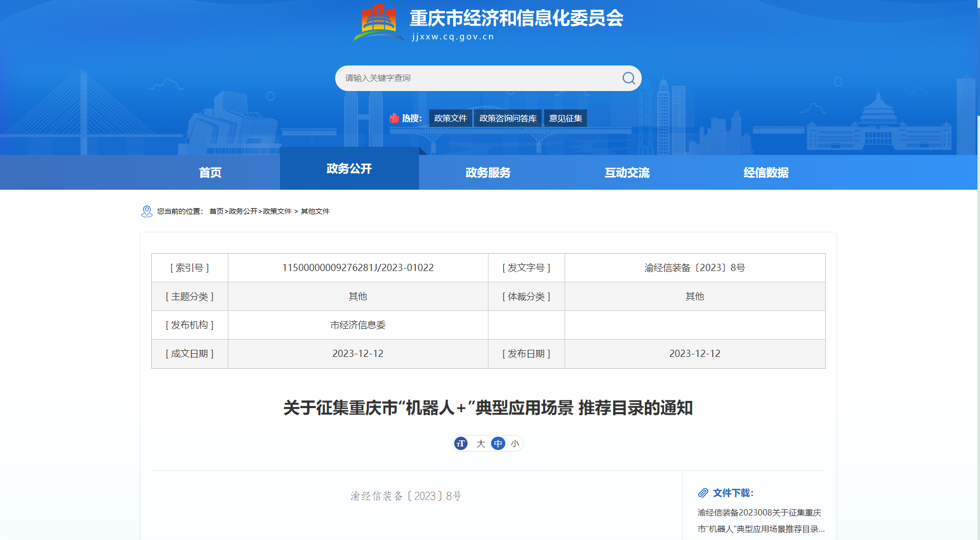
Task: Click the 意见征集 hot search tag
Action: click(x=565, y=118)
